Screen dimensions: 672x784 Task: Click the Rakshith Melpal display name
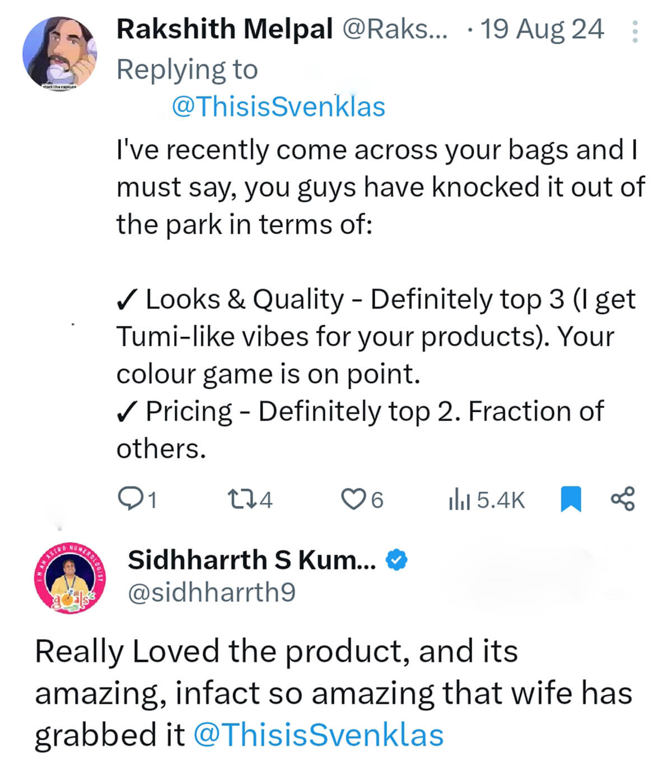tap(225, 30)
